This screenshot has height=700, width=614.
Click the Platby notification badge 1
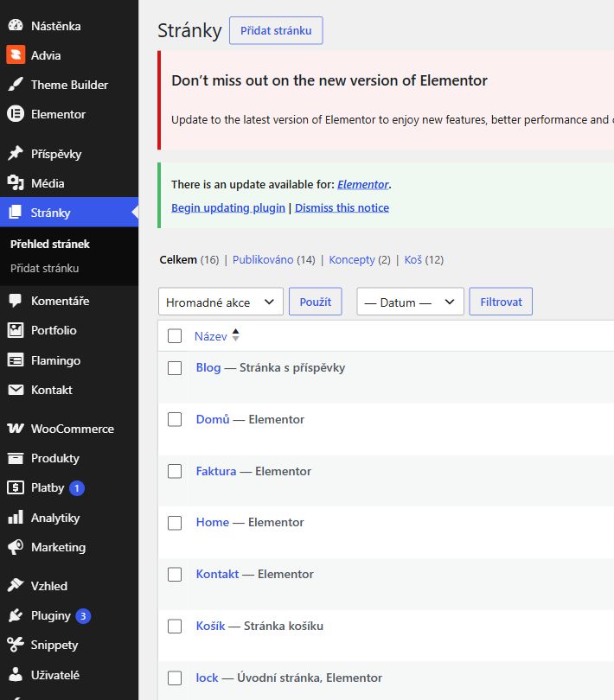point(77,488)
